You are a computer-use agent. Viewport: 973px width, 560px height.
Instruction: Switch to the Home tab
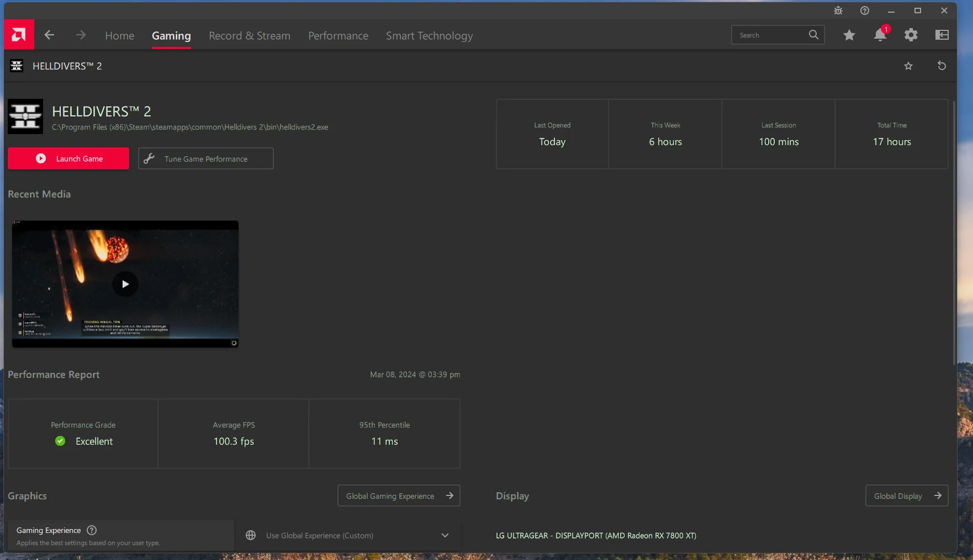click(x=120, y=36)
